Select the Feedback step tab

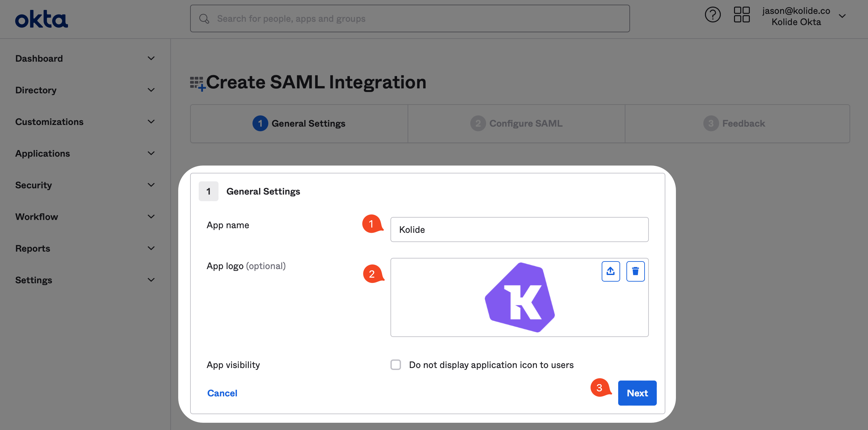pyautogui.click(x=735, y=124)
